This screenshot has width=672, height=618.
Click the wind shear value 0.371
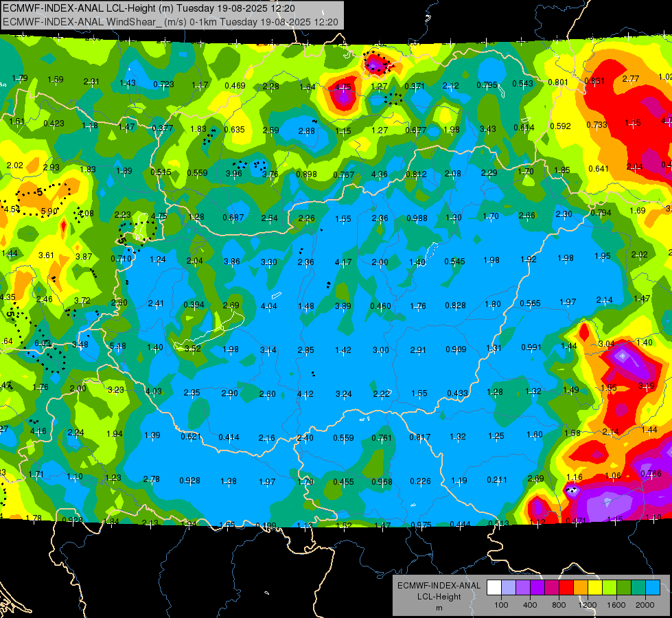click(415, 87)
